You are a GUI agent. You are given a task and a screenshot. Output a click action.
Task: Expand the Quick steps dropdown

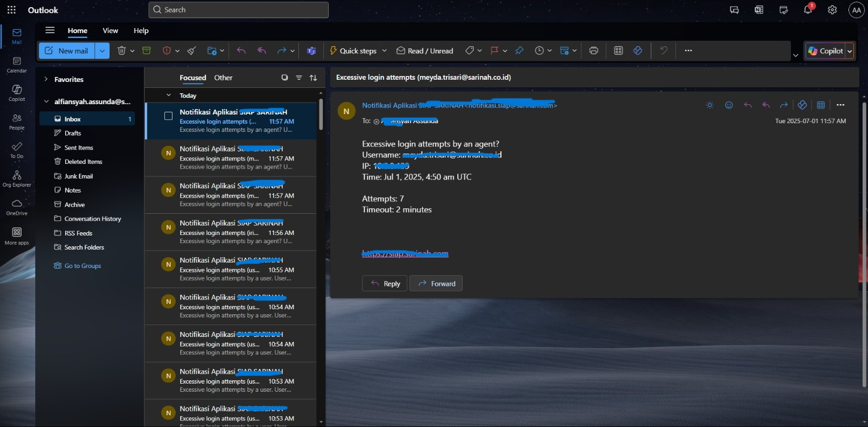click(384, 50)
